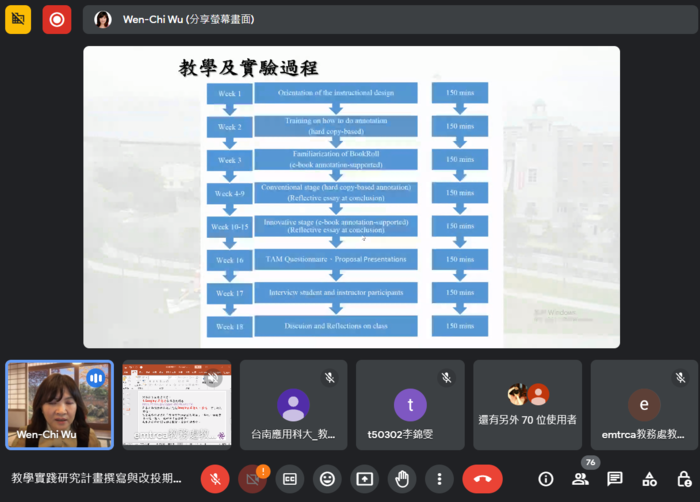Click the slide title 教學及實驗過程
This screenshot has width=700, height=502.
pos(248,68)
